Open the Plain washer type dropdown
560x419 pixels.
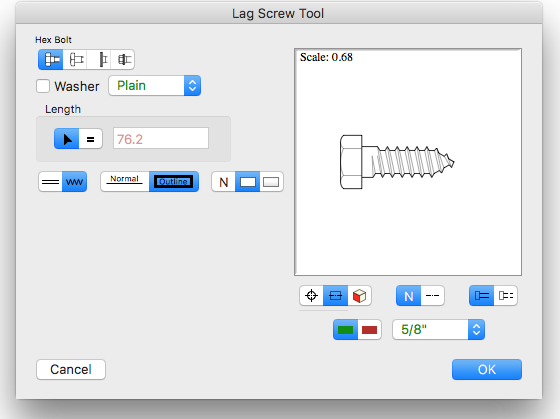coord(155,86)
